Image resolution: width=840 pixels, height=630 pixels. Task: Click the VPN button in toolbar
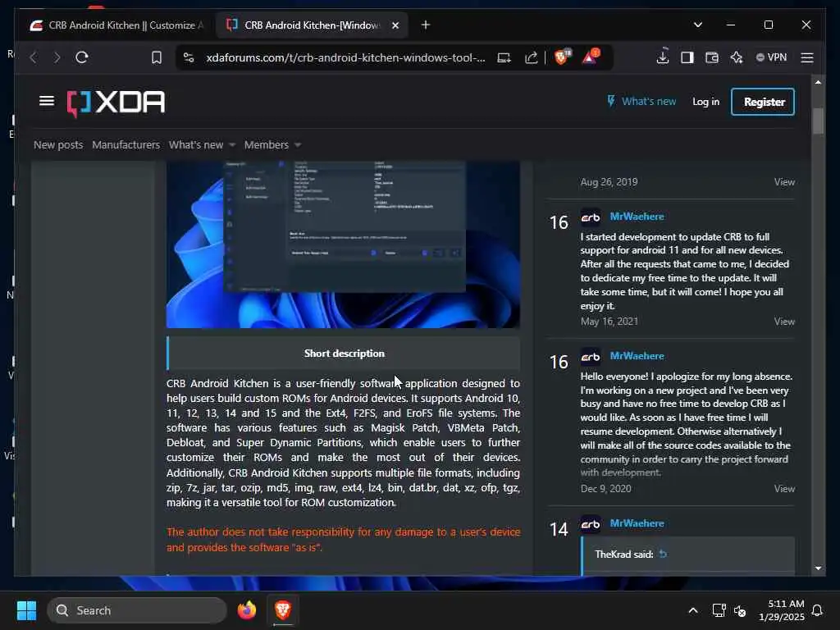point(771,57)
